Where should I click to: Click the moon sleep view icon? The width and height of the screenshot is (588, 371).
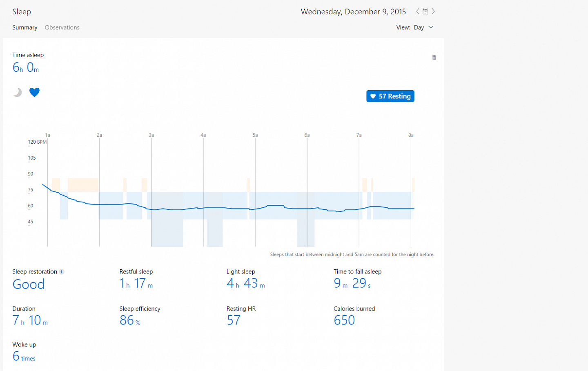(17, 92)
